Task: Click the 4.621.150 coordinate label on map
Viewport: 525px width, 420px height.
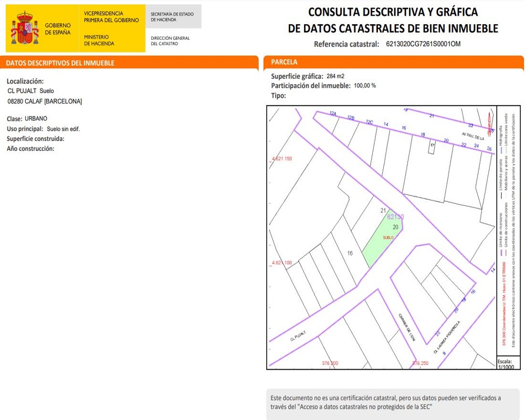Action: pyautogui.click(x=281, y=159)
